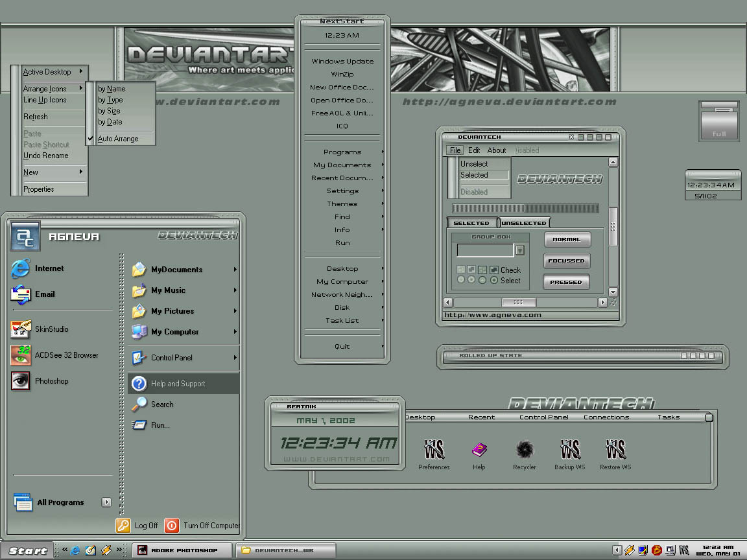Viewport: 747px width, 560px height.
Task: Expand Settings in the NextStart menu
Action: (342, 191)
